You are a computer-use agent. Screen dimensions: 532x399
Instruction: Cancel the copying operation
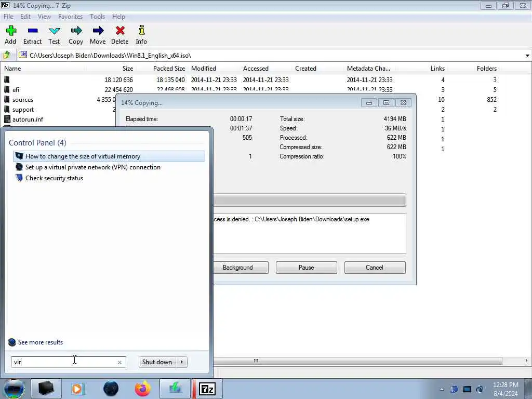375,268
